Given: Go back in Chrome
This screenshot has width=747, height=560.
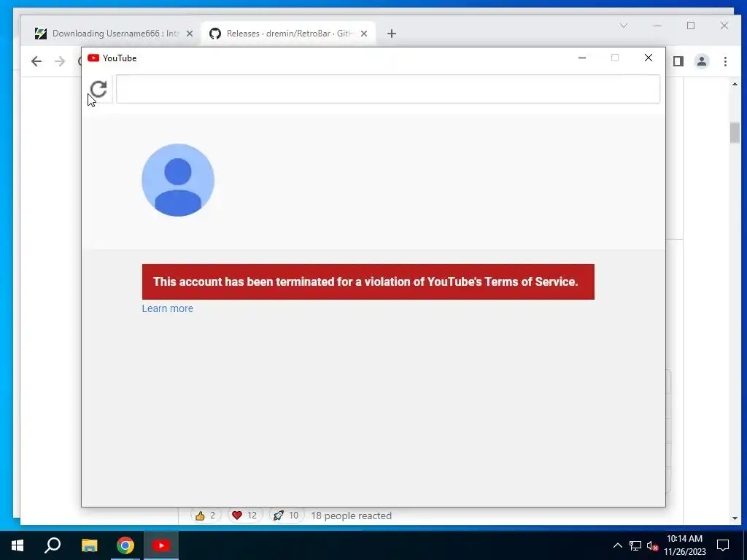Looking at the screenshot, I should click(36, 61).
